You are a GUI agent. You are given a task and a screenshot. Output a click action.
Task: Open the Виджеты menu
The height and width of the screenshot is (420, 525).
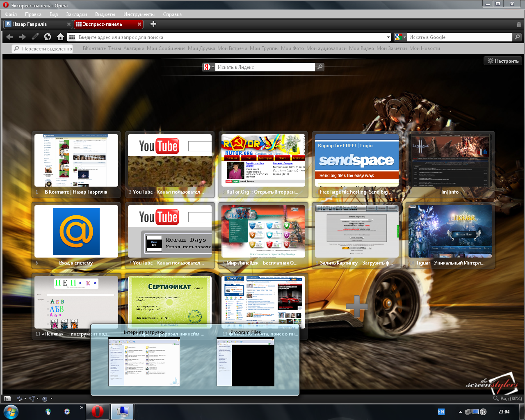[x=105, y=14]
